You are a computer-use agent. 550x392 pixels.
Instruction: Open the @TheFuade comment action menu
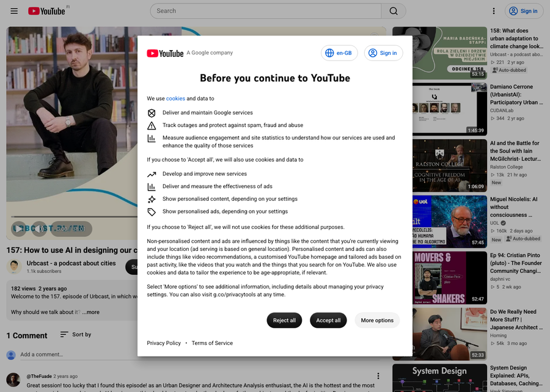pyautogui.click(x=378, y=376)
